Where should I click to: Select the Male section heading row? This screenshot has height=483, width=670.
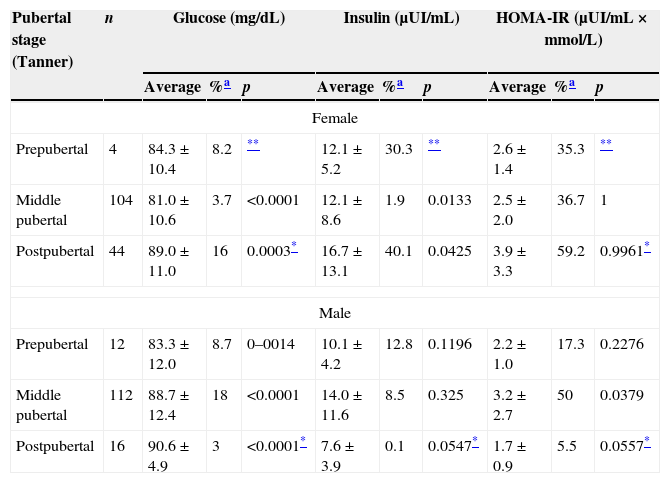tap(335, 313)
